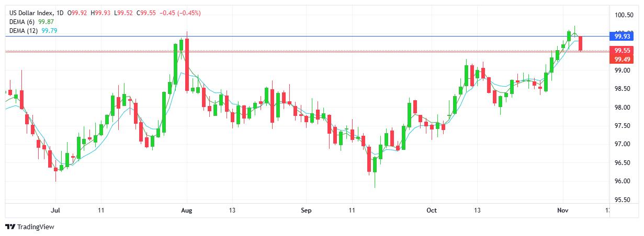The image size is (644, 236).
Task: Click the 97.00 price scale label
Action: click(622, 144)
